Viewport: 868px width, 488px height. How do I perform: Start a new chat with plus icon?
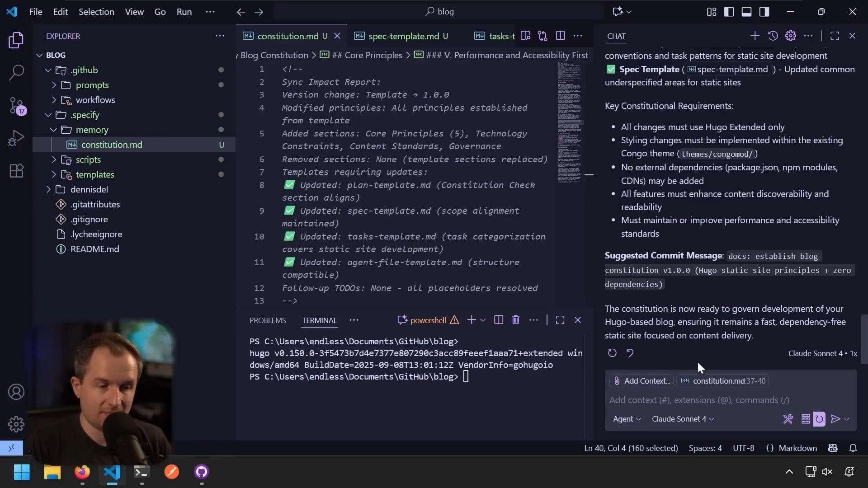click(755, 36)
